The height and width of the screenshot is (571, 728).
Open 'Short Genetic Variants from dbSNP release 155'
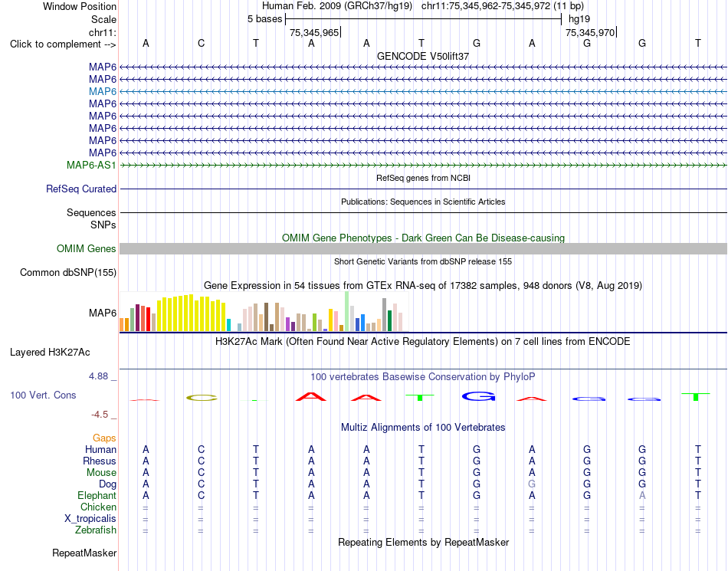click(x=423, y=261)
